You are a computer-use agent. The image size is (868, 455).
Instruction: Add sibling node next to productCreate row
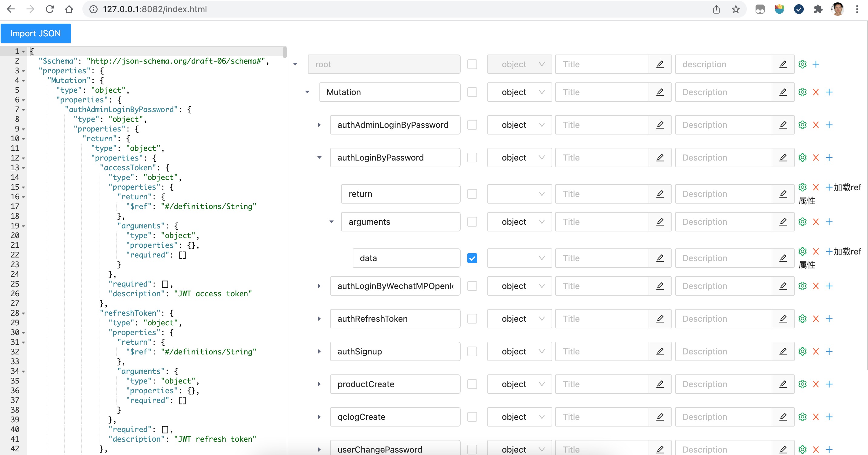(x=829, y=384)
